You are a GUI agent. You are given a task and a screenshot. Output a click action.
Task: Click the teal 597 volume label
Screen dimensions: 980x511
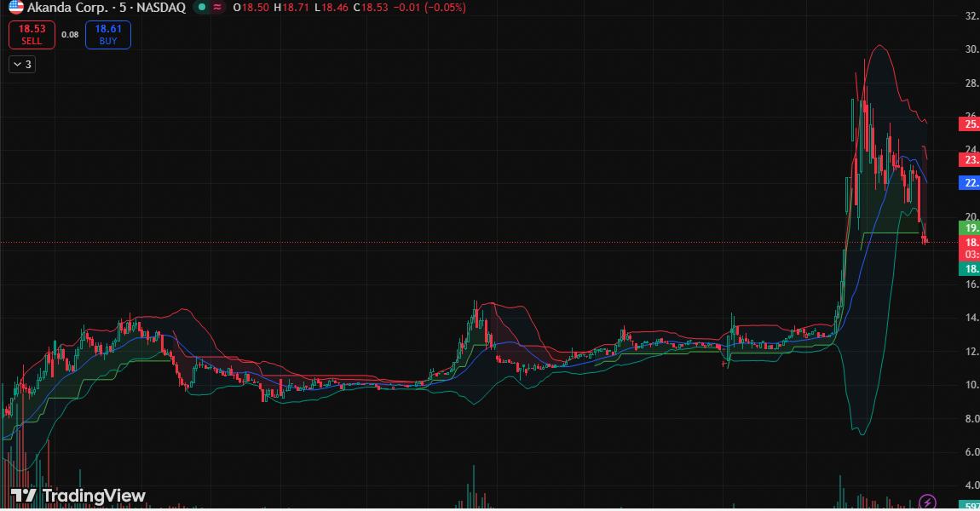pos(970,506)
